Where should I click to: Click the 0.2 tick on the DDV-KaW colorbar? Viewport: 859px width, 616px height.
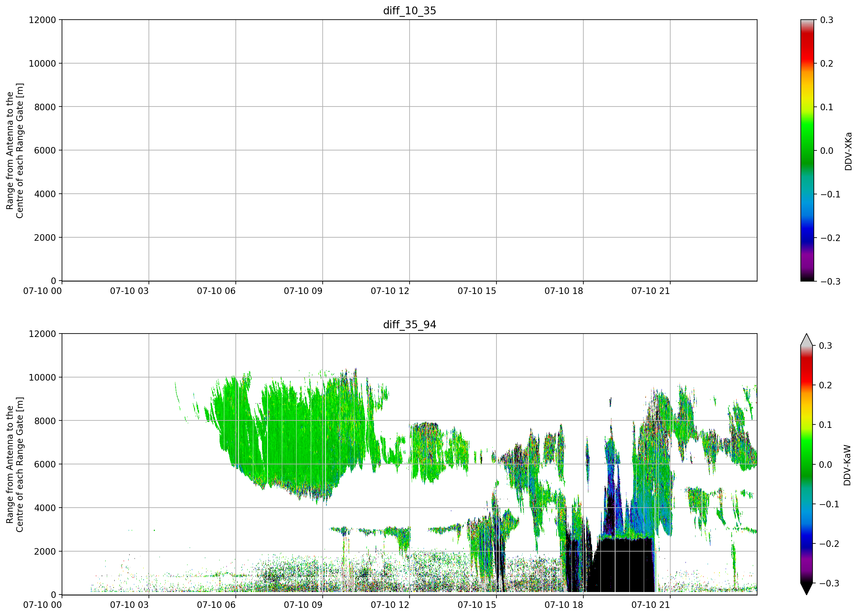(x=826, y=385)
